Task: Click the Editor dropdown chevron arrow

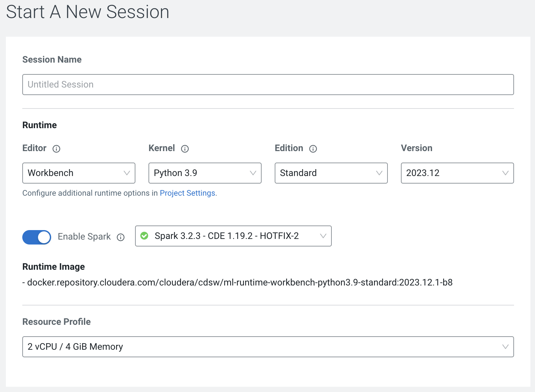Action: tap(127, 173)
